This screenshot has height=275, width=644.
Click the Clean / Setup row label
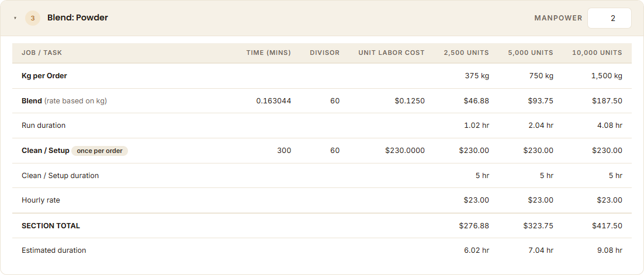(x=46, y=151)
